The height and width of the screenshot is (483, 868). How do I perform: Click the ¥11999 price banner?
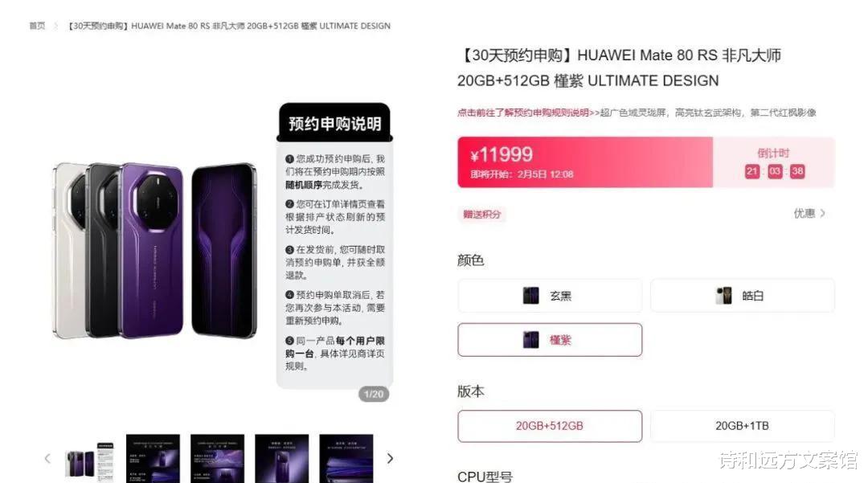[585, 162]
